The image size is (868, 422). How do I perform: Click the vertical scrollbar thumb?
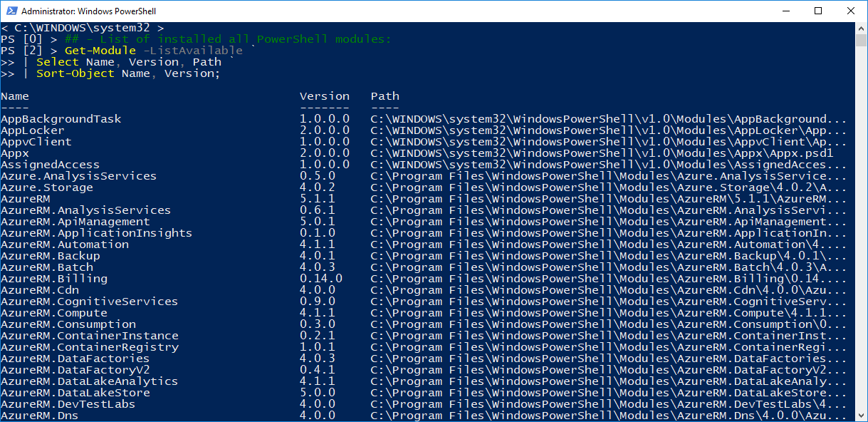click(861, 40)
